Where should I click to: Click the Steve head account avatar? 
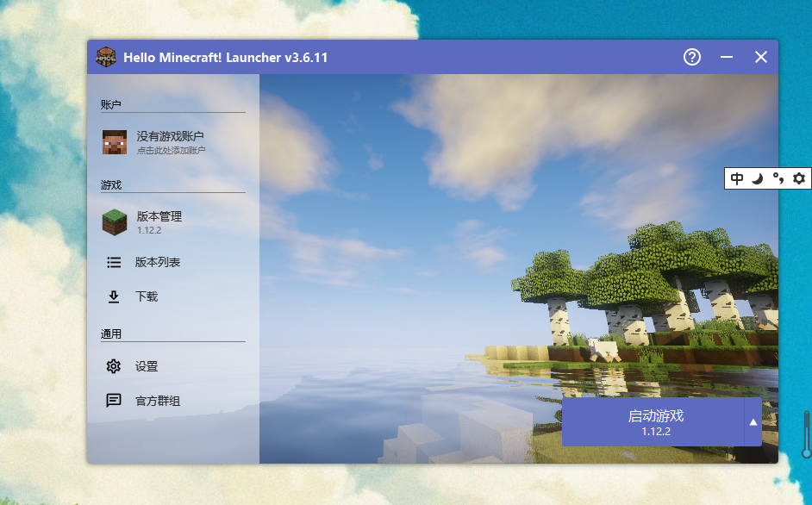click(x=115, y=142)
